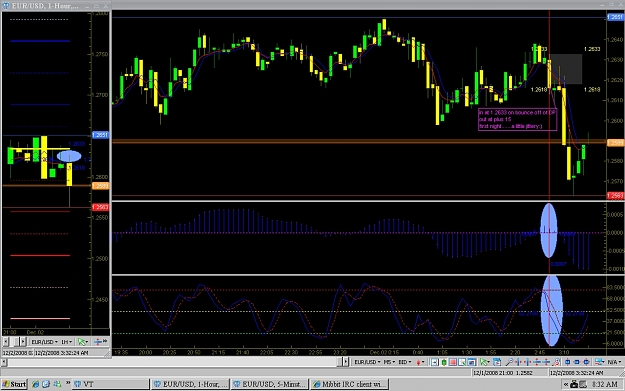Click the red price label in 1-Hour window
The width and height of the screenshot is (625, 391).
(x=100, y=207)
